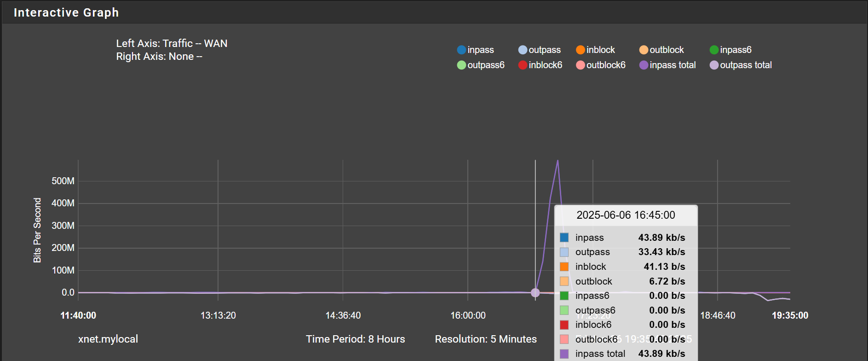Click the outblock swatch in the tooltip

tap(564, 281)
